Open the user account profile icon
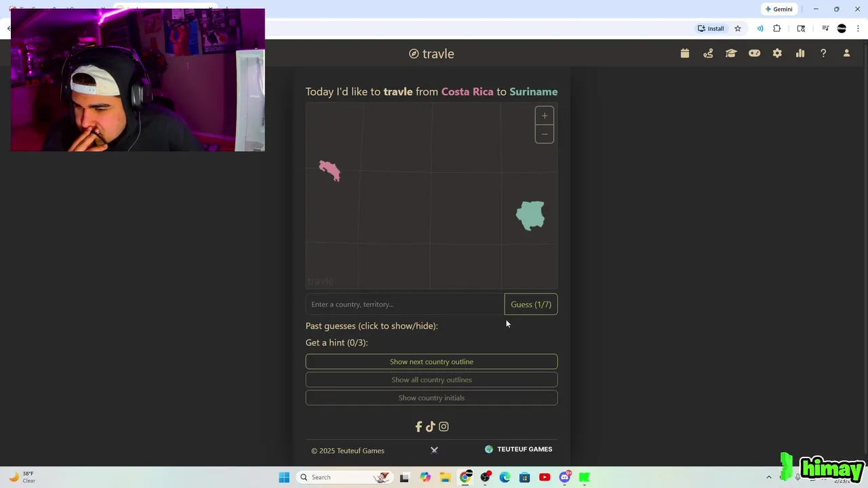The height and width of the screenshot is (488, 868). [x=846, y=54]
